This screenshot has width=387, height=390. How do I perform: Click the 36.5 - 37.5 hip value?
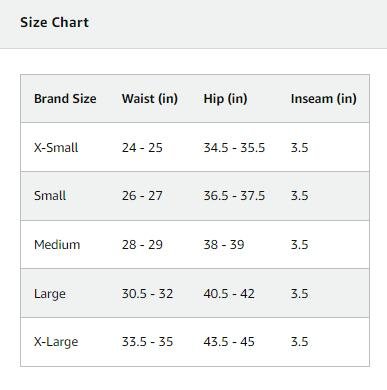234,196
